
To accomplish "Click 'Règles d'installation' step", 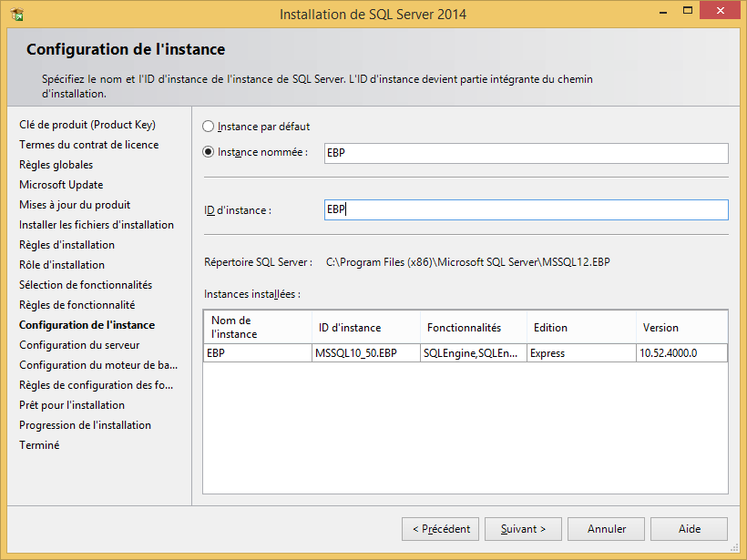I will coord(67,245).
